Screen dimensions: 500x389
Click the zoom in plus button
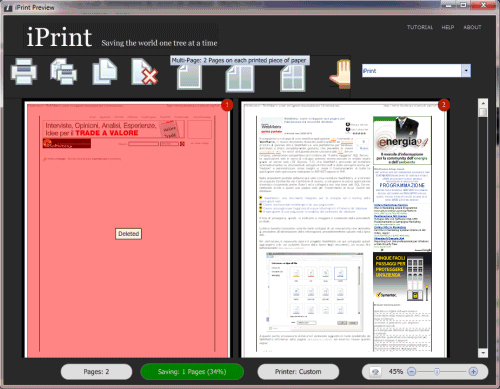(x=473, y=371)
